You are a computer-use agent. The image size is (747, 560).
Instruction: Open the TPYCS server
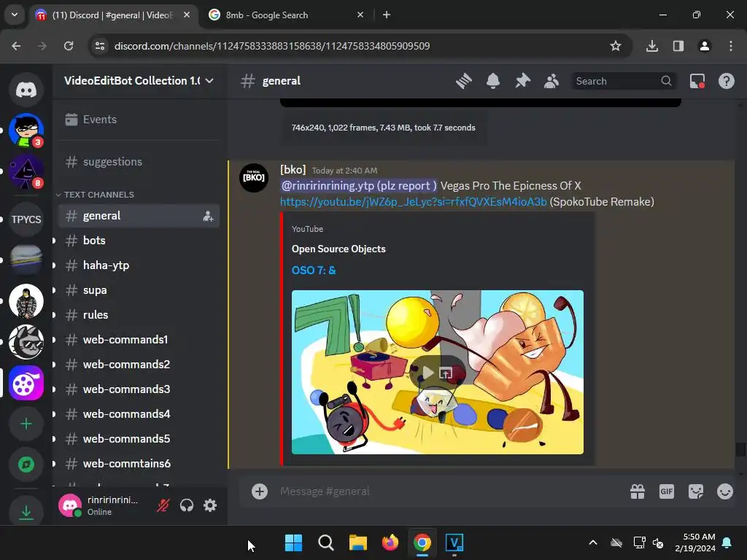26,219
